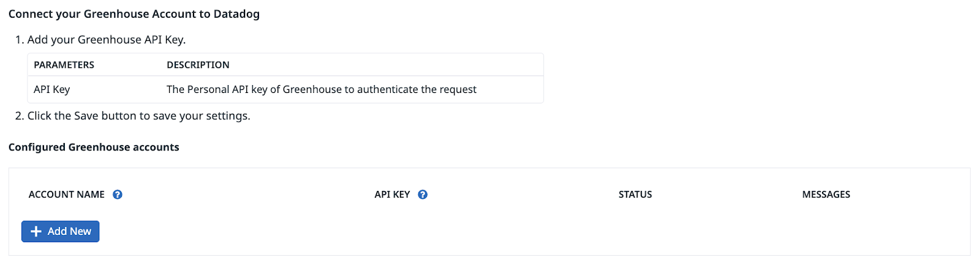Click the list number of step one
The width and height of the screenshot is (980, 271).
point(20,40)
